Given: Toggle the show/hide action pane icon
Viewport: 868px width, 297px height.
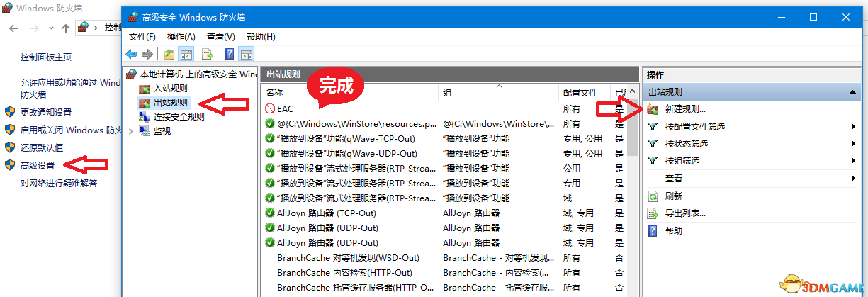Looking at the screenshot, I should click(247, 54).
